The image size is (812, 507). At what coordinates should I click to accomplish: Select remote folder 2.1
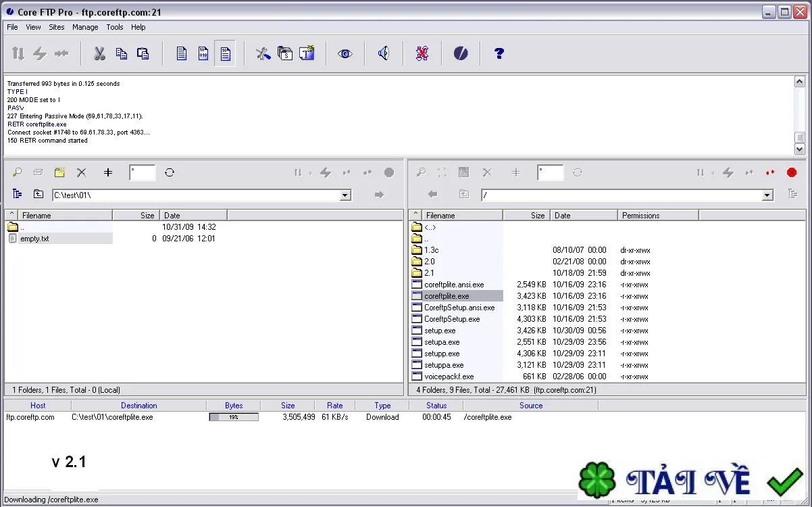point(430,273)
